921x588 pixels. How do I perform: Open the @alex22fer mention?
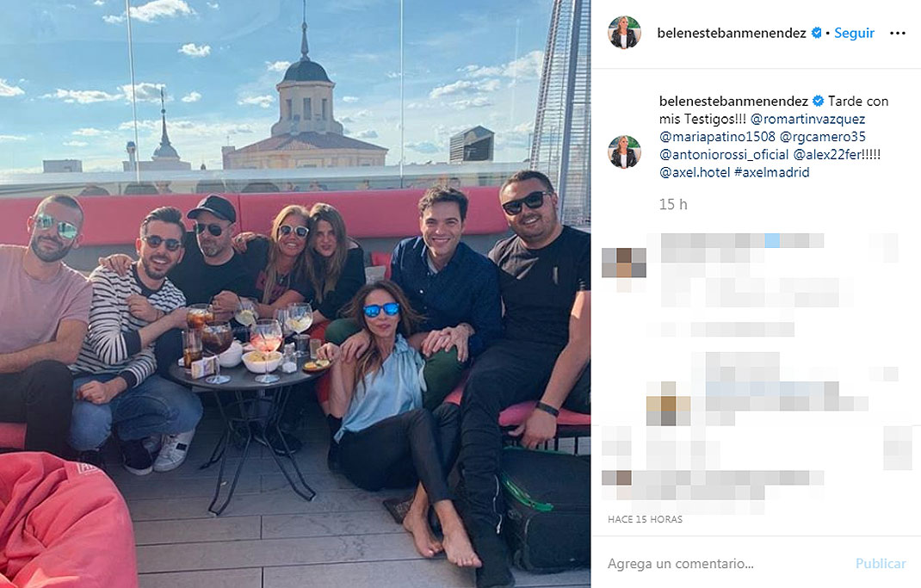click(x=827, y=154)
